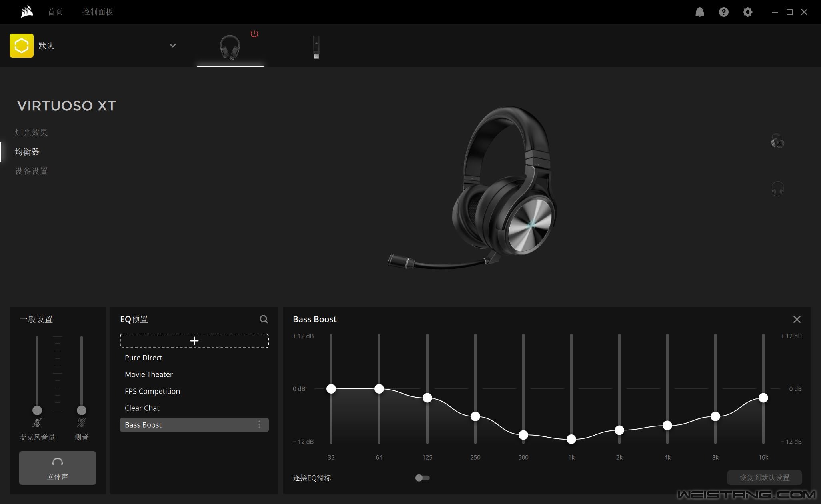The image size is (821, 504).
Task: Open the settings gear icon
Action: tap(747, 12)
